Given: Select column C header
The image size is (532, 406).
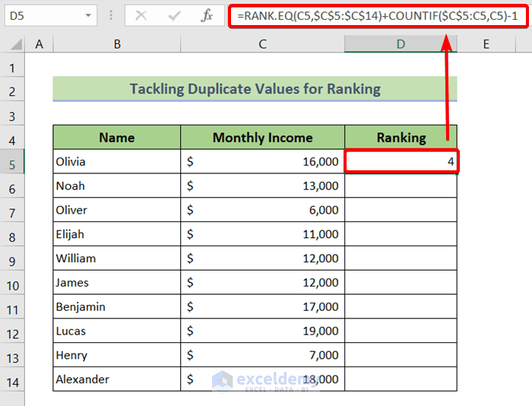Looking at the screenshot, I should coord(263,44).
